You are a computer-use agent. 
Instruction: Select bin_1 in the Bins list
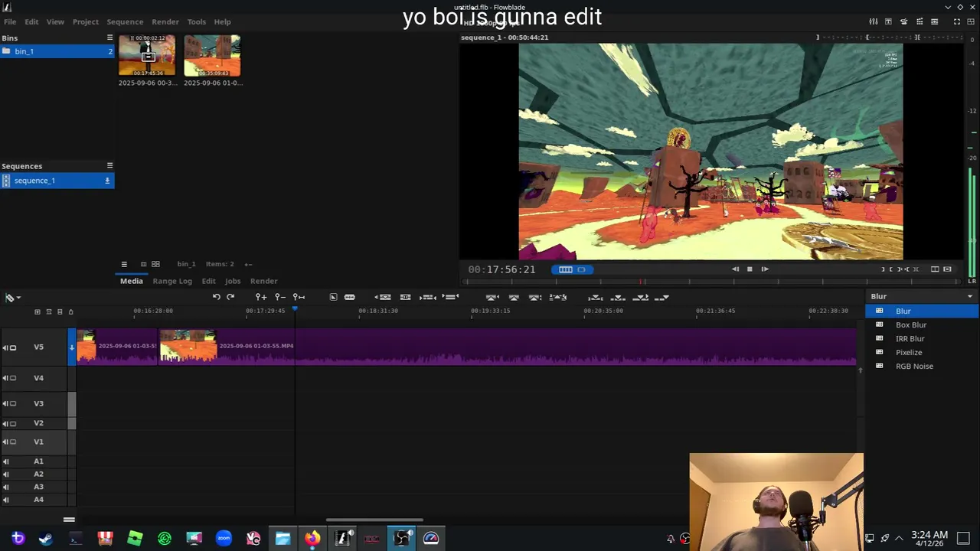pyautogui.click(x=57, y=51)
